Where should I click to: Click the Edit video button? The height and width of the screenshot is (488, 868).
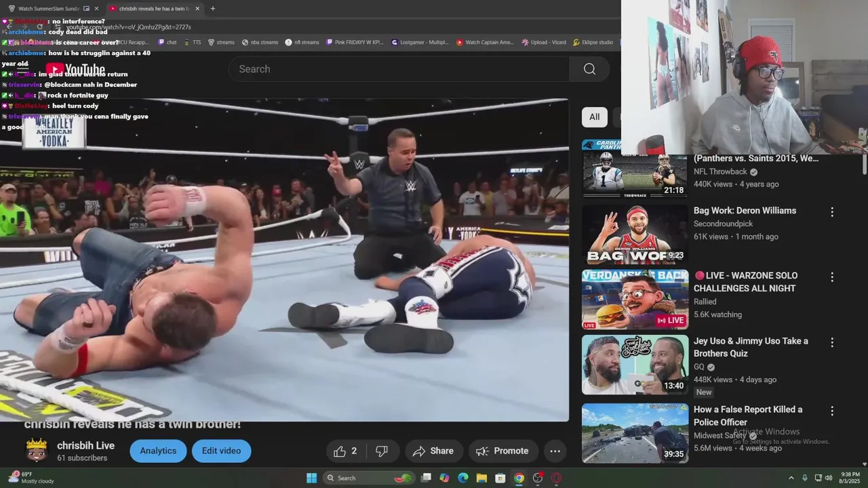(221, 451)
